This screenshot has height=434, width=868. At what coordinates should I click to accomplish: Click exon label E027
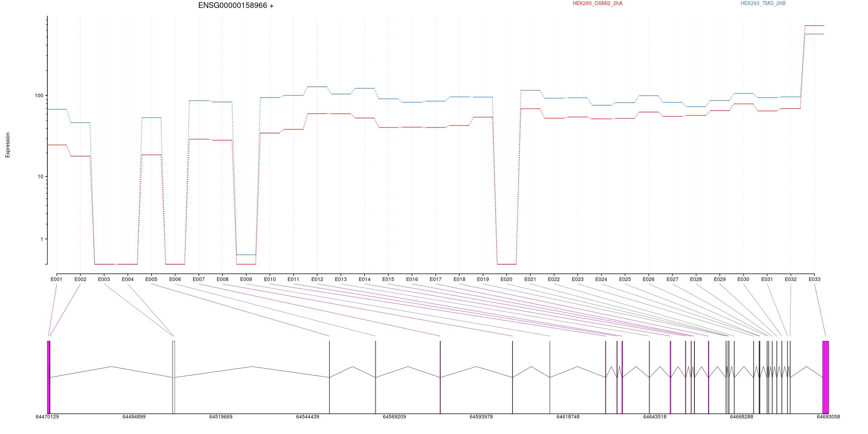tap(672, 279)
